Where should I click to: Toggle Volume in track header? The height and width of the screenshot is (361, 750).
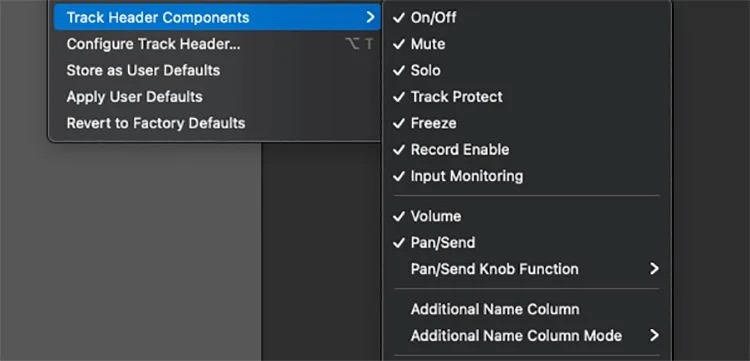point(526,216)
